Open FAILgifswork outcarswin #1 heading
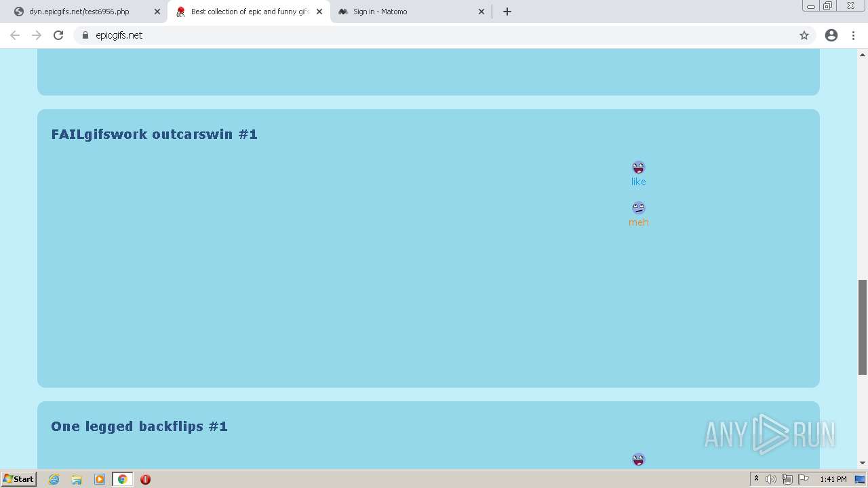868x488 pixels. coord(155,134)
